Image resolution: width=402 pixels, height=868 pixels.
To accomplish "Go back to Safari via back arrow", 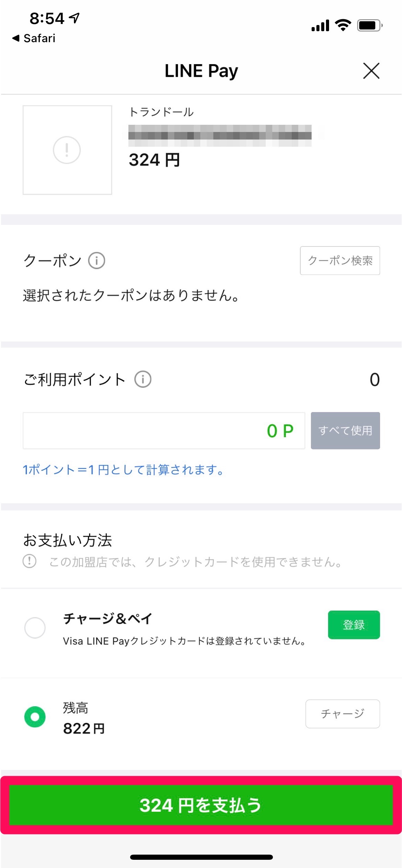I will 16,38.
